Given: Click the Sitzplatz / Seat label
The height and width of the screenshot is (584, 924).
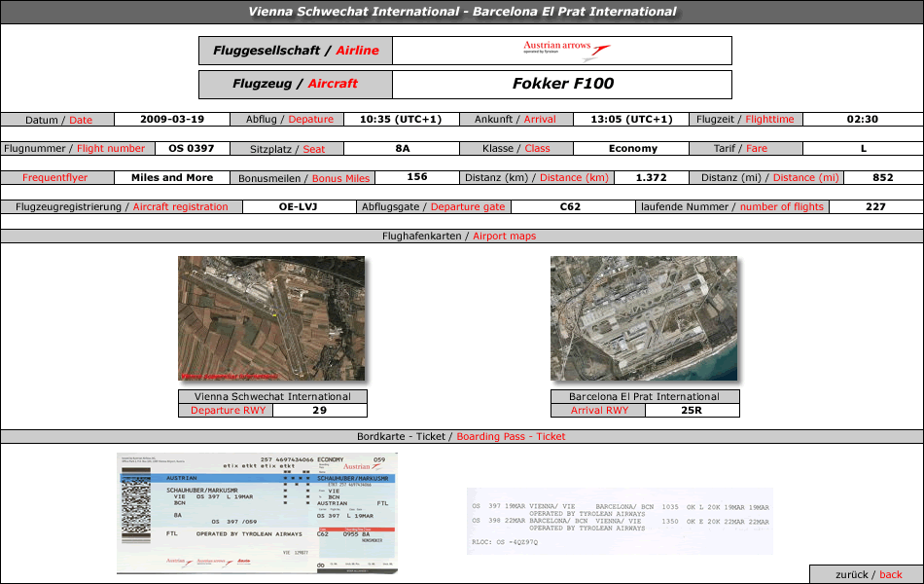Looking at the screenshot, I should 288,149.
